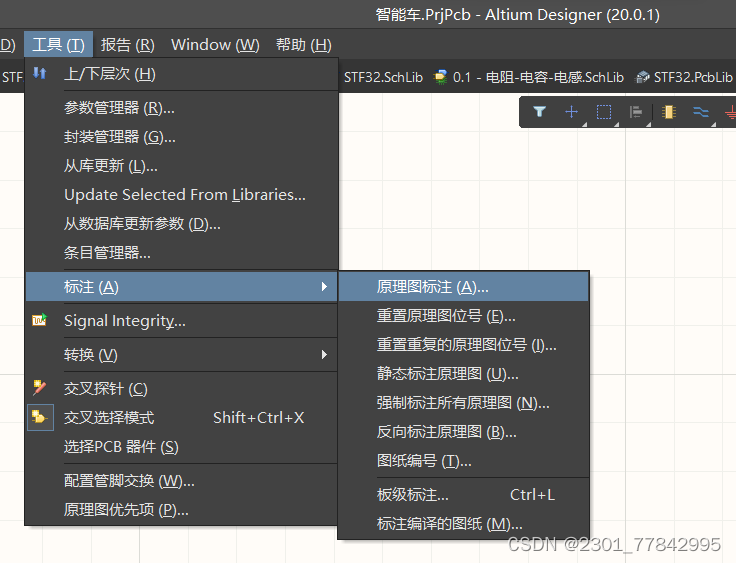Open 配置管脚交换 (W)... menu entry
This screenshot has width=736, height=563.
(x=182, y=481)
